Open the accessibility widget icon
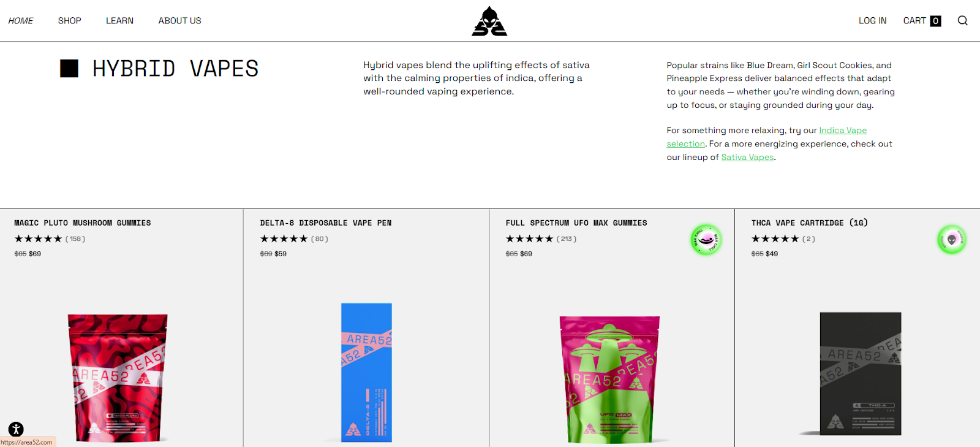The image size is (980, 447). tap(16, 429)
